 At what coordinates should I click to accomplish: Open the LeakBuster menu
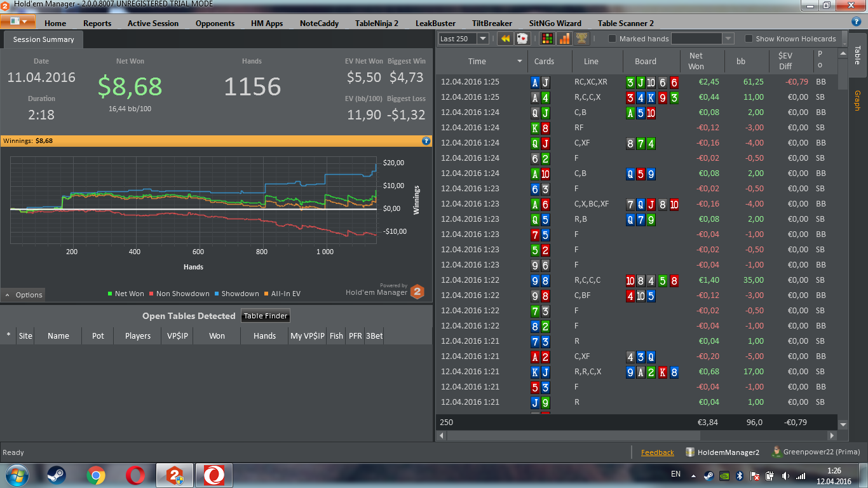click(x=435, y=23)
